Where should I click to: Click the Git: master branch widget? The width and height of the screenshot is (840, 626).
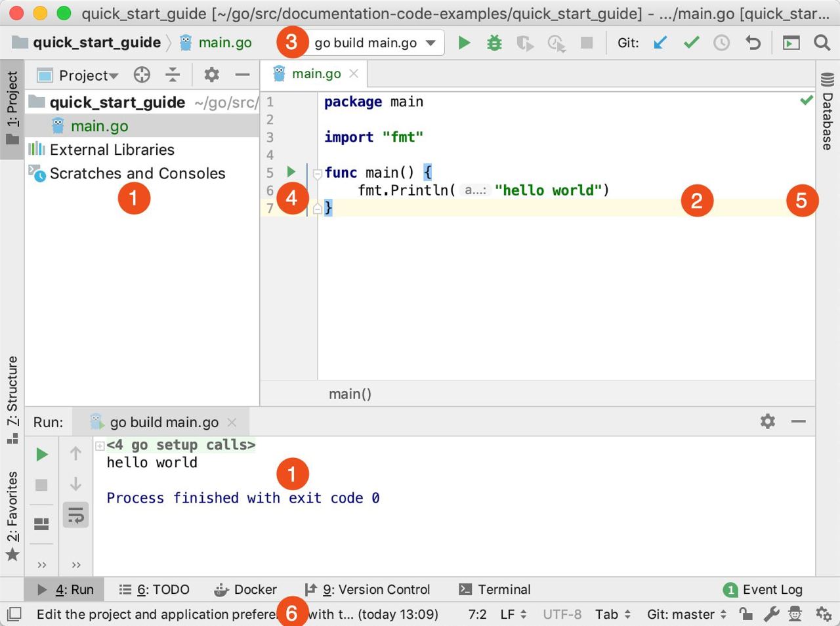click(686, 614)
